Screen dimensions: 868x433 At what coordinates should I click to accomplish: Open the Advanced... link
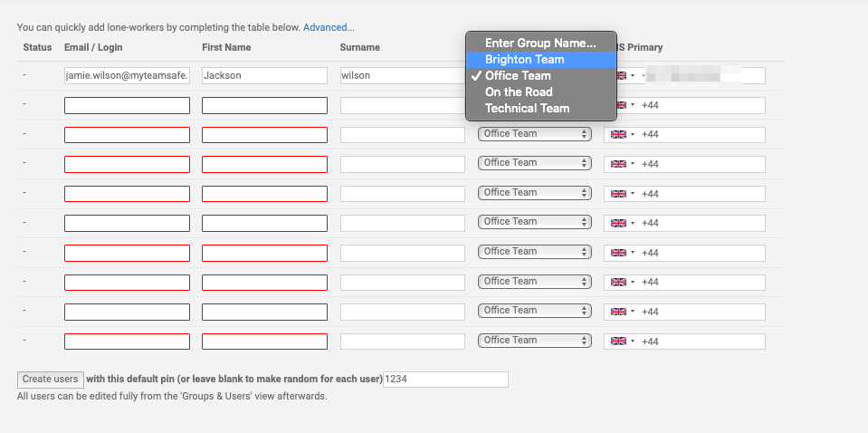click(x=329, y=27)
